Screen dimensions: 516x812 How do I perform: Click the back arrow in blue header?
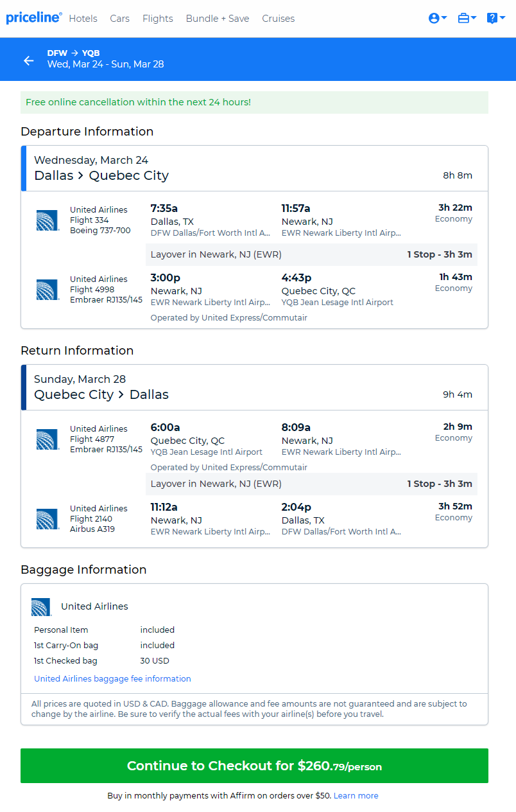point(28,60)
